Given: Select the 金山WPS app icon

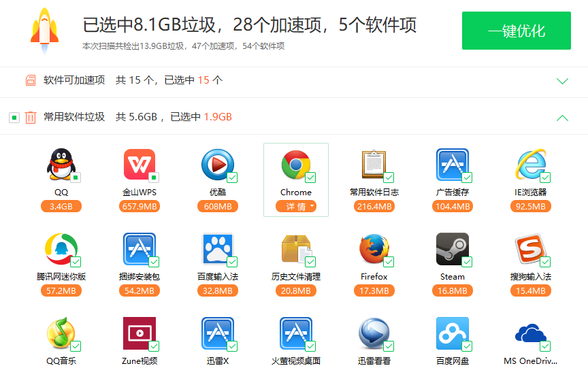Looking at the screenshot, I should click(139, 164).
